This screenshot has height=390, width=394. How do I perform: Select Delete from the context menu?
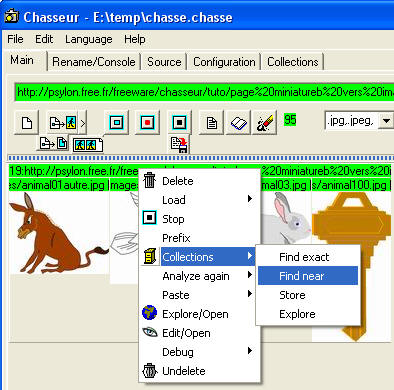click(x=199, y=181)
